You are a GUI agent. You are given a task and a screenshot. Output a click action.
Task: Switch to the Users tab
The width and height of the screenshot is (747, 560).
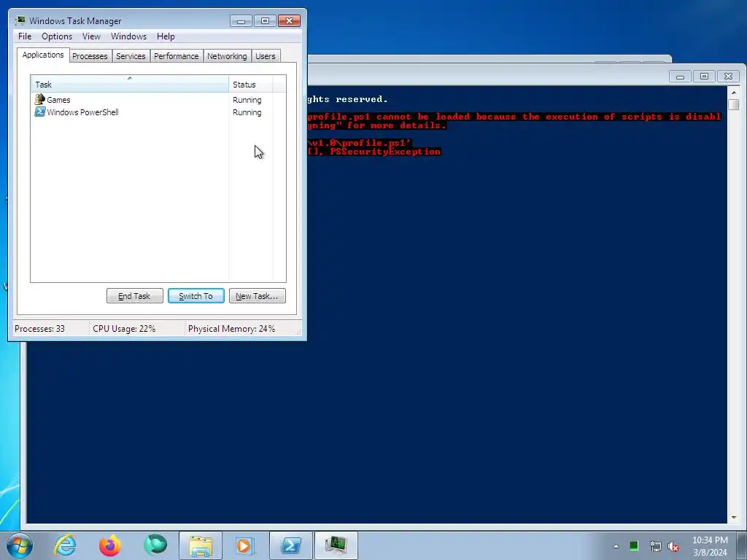pos(266,56)
